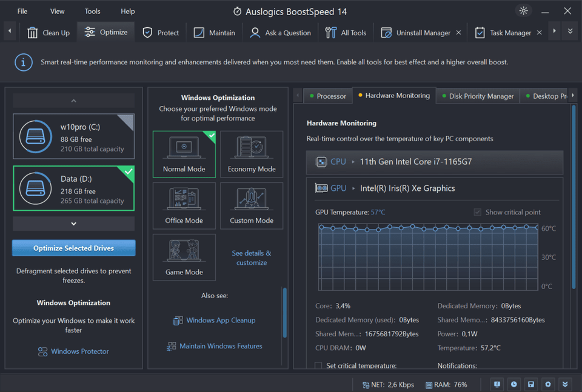
Task: Deselect the Data (D:) drive
Action: tap(73, 188)
